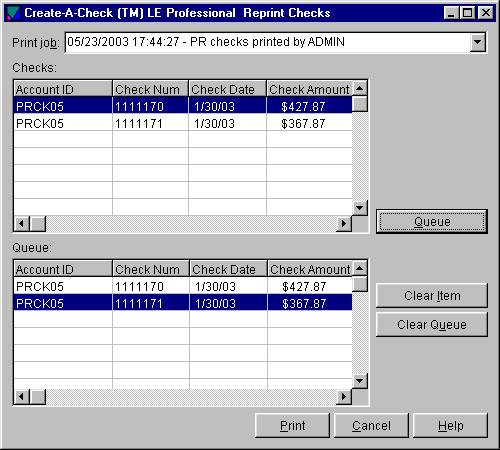Click Checks list scroll down arrow
The width and height of the screenshot is (500, 450).
point(359,208)
